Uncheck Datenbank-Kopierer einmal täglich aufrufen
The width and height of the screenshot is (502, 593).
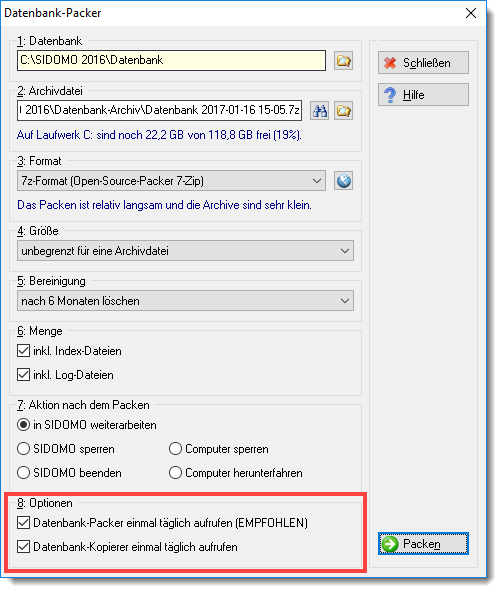[23, 547]
